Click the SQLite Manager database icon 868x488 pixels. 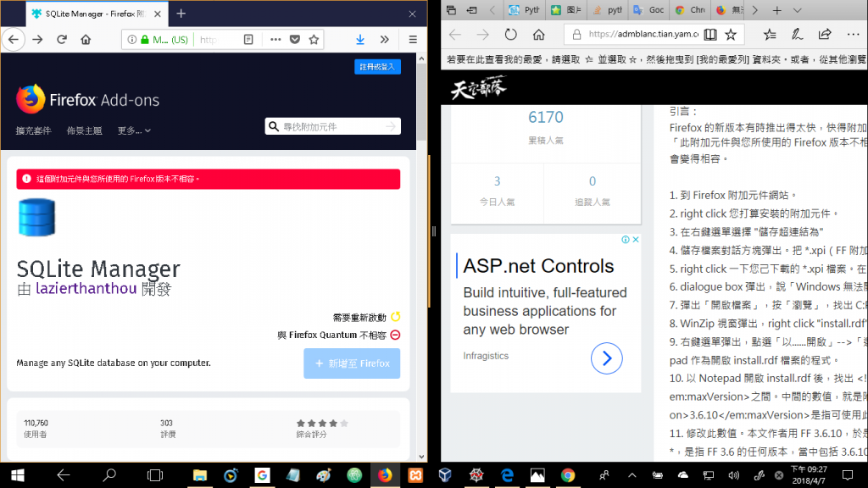coord(36,218)
